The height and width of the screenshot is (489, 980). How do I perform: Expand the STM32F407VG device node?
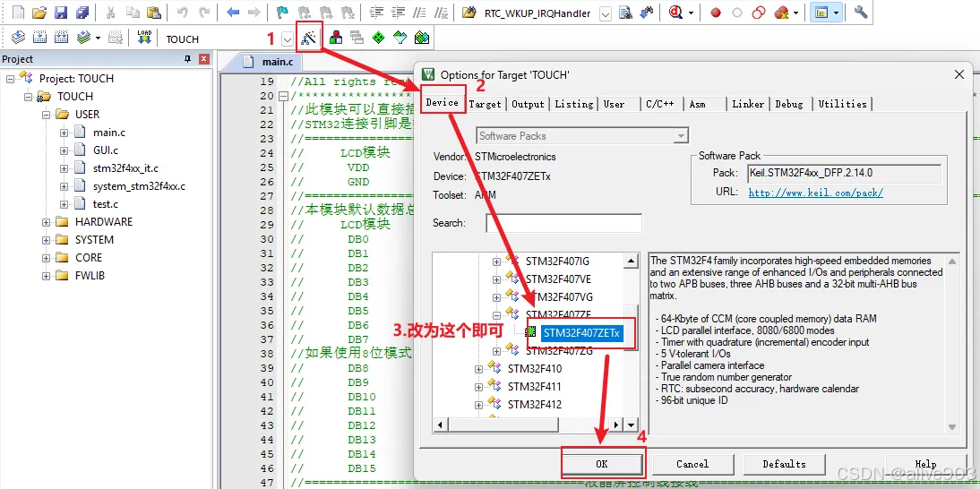click(x=496, y=297)
